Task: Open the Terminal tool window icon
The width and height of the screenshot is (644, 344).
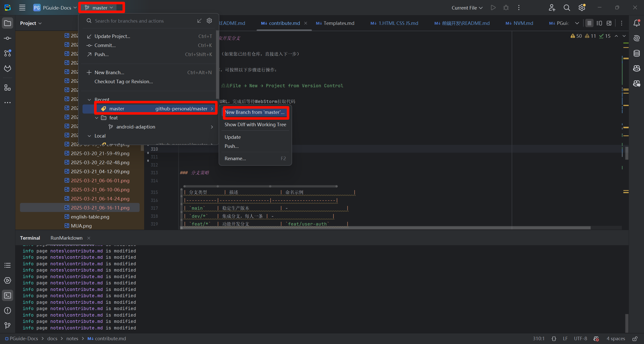Action: coord(8,295)
